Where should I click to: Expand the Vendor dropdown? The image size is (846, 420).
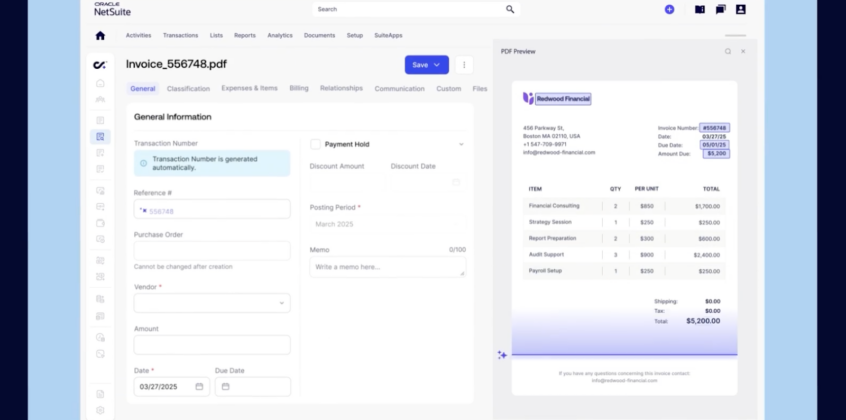point(212,302)
